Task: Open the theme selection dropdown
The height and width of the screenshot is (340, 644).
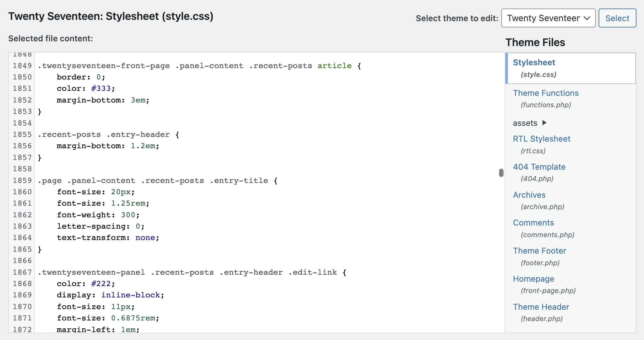Action: (x=548, y=18)
